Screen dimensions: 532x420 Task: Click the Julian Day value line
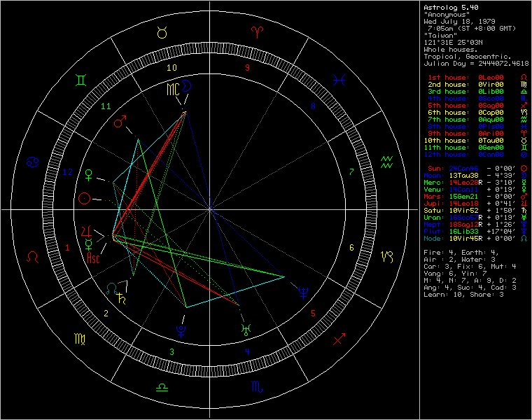pyautogui.click(x=476, y=64)
